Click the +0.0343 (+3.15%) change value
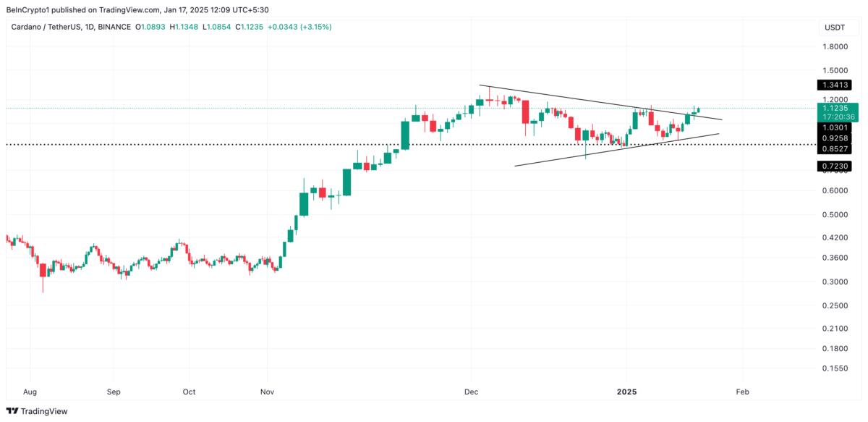 pos(291,27)
